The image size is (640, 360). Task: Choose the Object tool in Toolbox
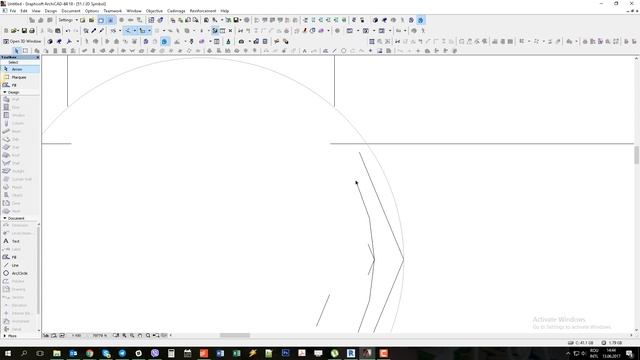coord(20,195)
